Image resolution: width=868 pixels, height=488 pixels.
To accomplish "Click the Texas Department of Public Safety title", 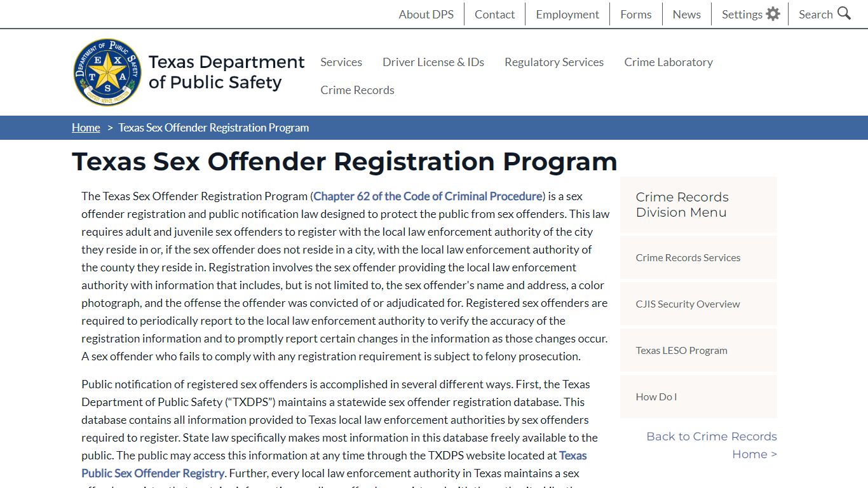I will click(226, 72).
